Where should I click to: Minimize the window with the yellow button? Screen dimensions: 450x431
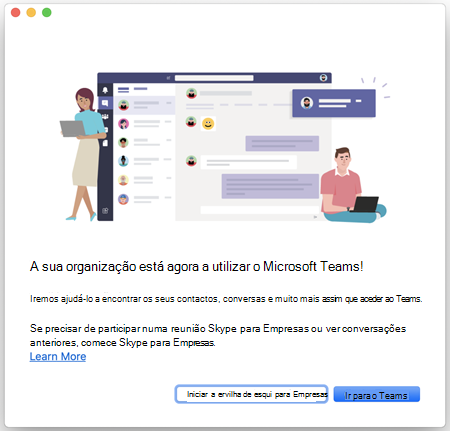click(x=31, y=13)
